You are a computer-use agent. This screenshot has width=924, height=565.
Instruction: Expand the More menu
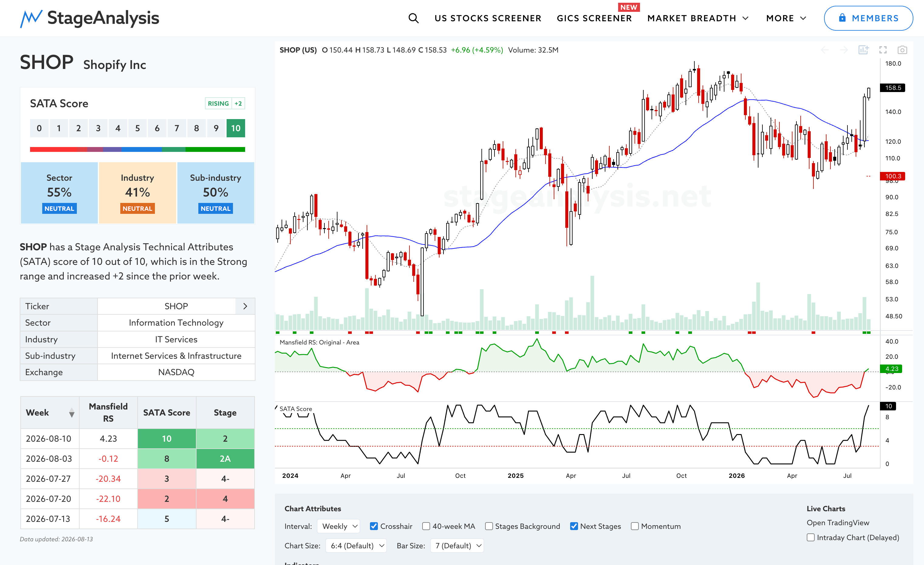[786, 18]
